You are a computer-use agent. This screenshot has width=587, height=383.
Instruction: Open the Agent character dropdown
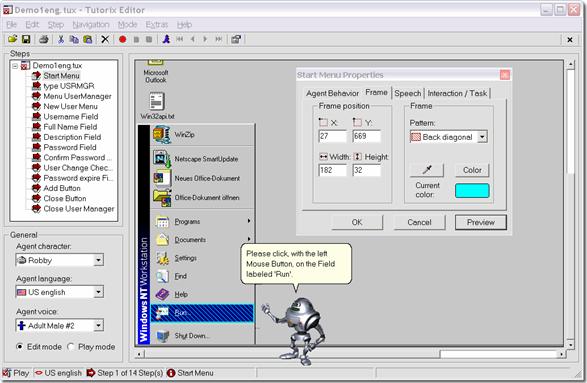98,260
